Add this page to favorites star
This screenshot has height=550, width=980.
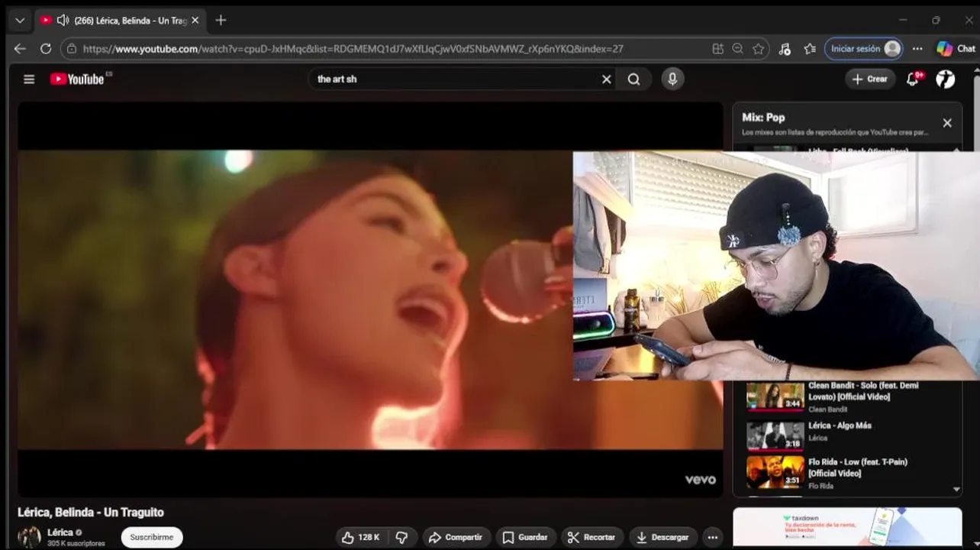pos(758,48)
